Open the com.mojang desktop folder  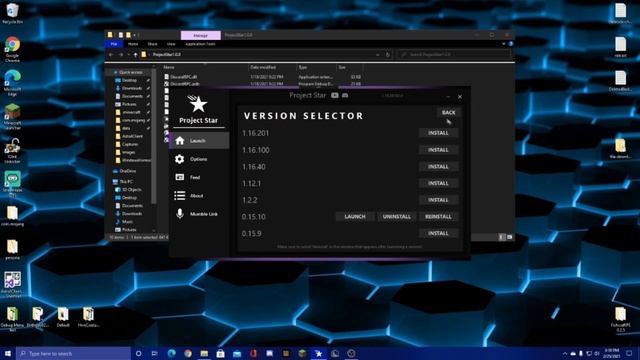click(x=12, y=216)
